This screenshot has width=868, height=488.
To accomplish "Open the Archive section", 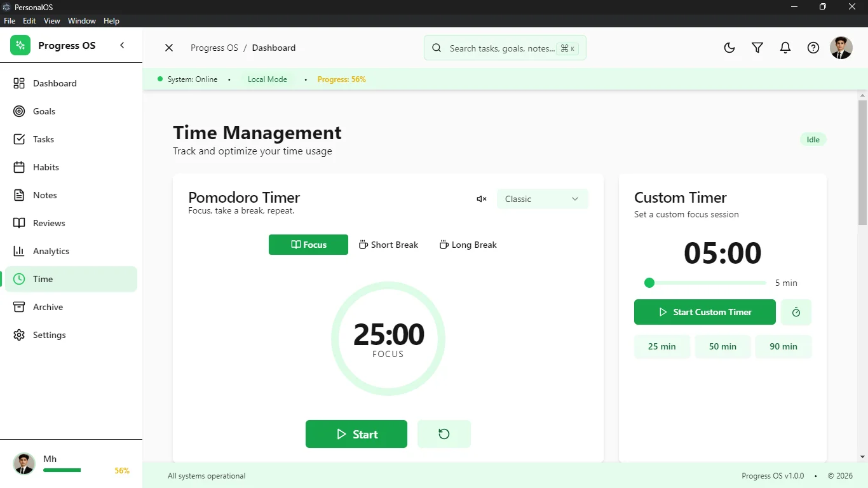I will pos(71,307).
